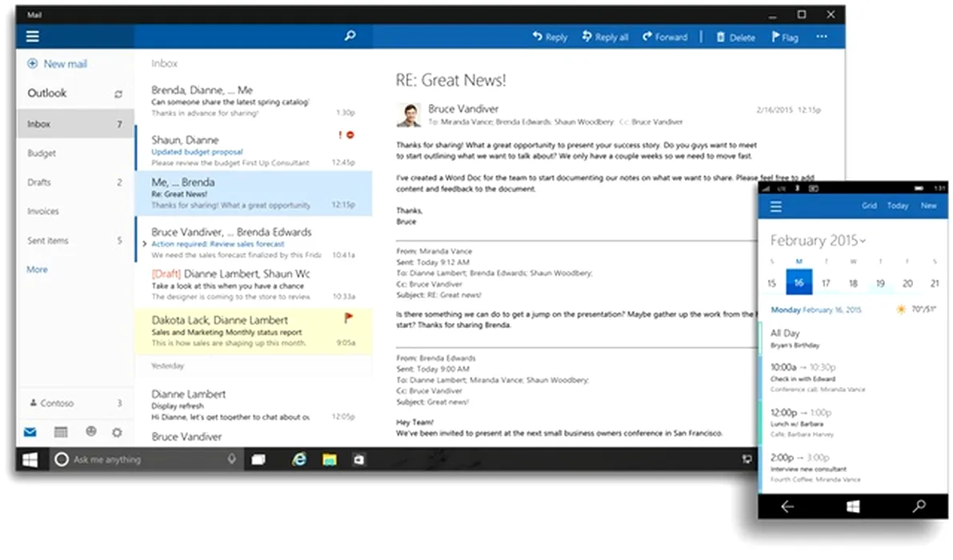Click the Windows Start button
This screenshot has height=560, width=953.
30,460
